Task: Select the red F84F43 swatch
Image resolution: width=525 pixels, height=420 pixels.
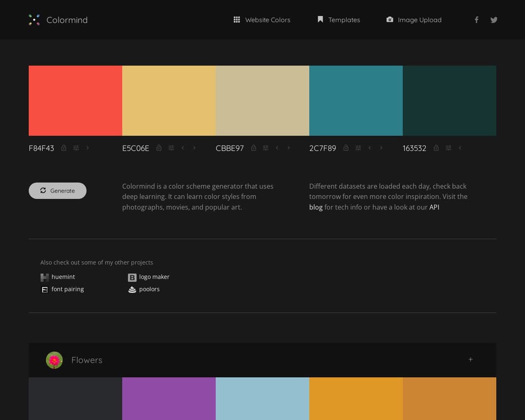Action: click(75, 101)
